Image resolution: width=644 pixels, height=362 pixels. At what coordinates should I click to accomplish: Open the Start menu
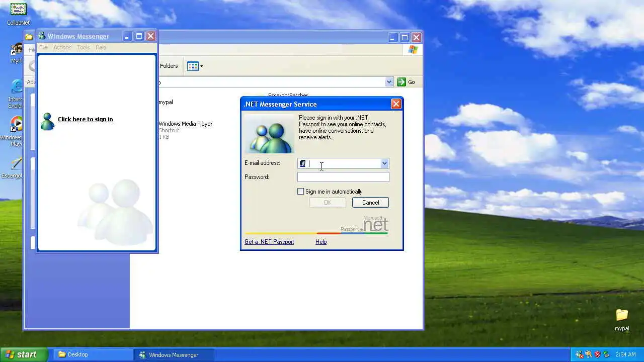coord(24,354)
